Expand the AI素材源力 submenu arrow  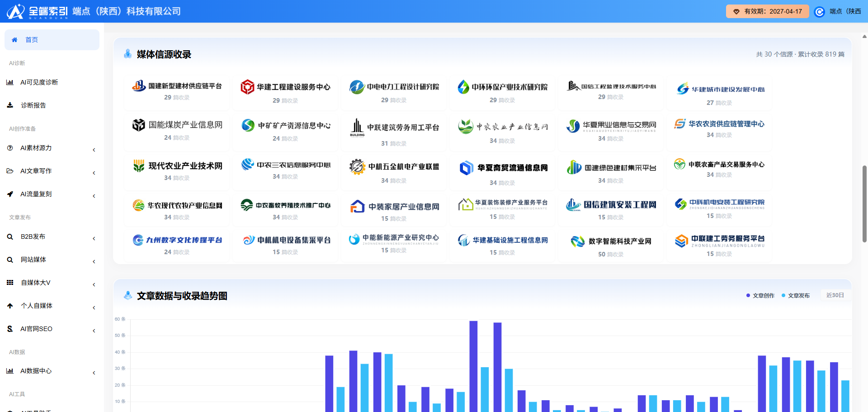tap(94, 150)
